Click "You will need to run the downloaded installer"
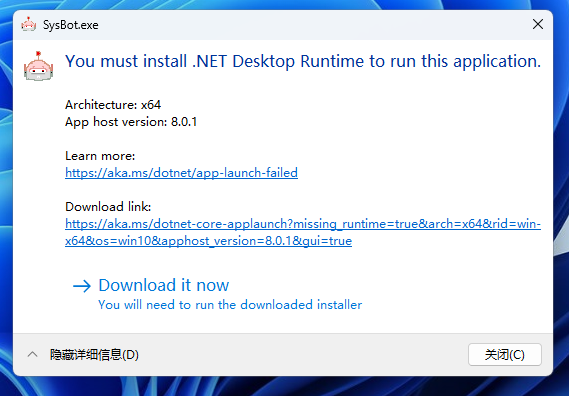 [x=230, y=305]
